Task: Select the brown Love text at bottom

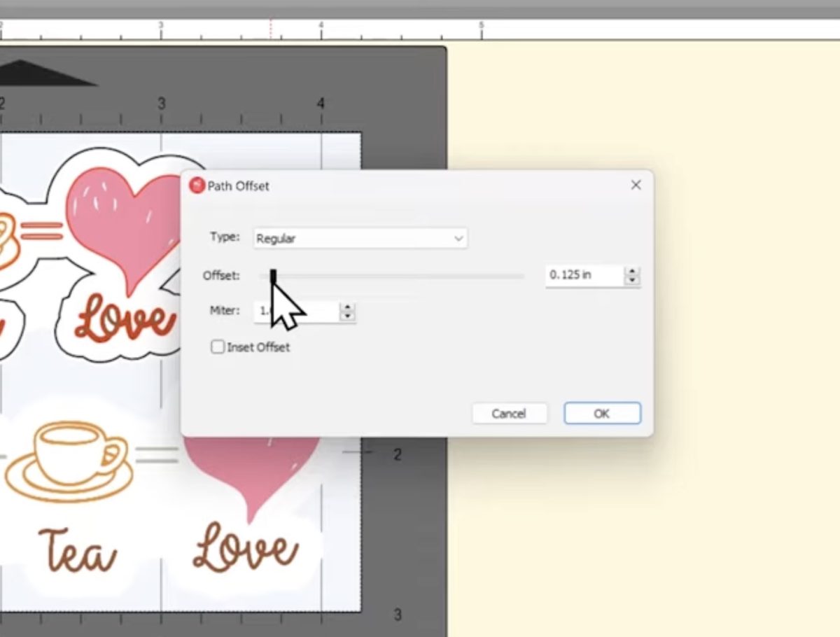Action: (x=245, y=546)
